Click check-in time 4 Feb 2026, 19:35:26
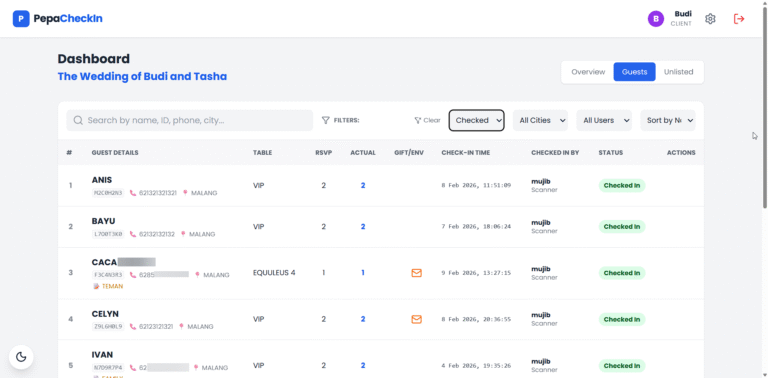 pos(476,365)
